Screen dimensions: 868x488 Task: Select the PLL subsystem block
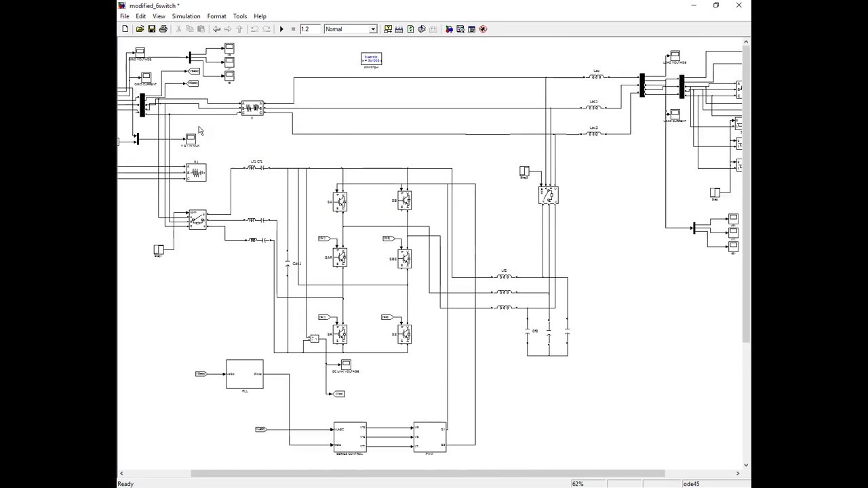[245, 374]
